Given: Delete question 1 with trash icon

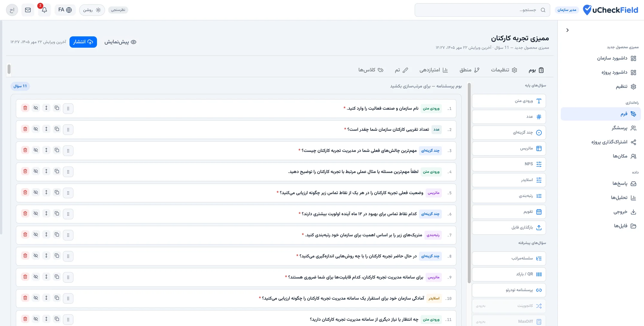Looking at the screenshot, I should (x=25, y=108).
